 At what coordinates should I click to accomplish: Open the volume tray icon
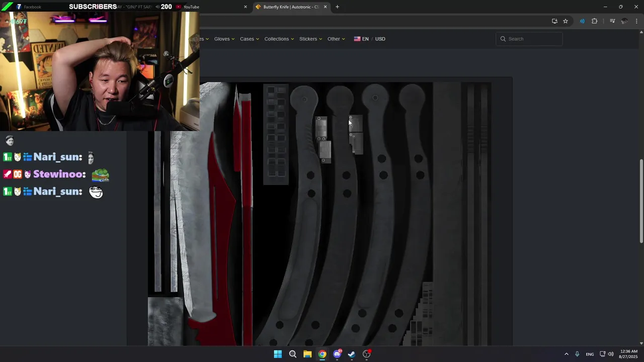click(611, 354)
